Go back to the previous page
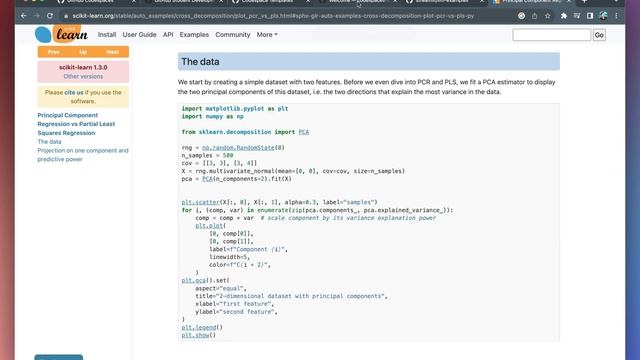The width and height of the screenshot is (640, 360). (24, 16)
